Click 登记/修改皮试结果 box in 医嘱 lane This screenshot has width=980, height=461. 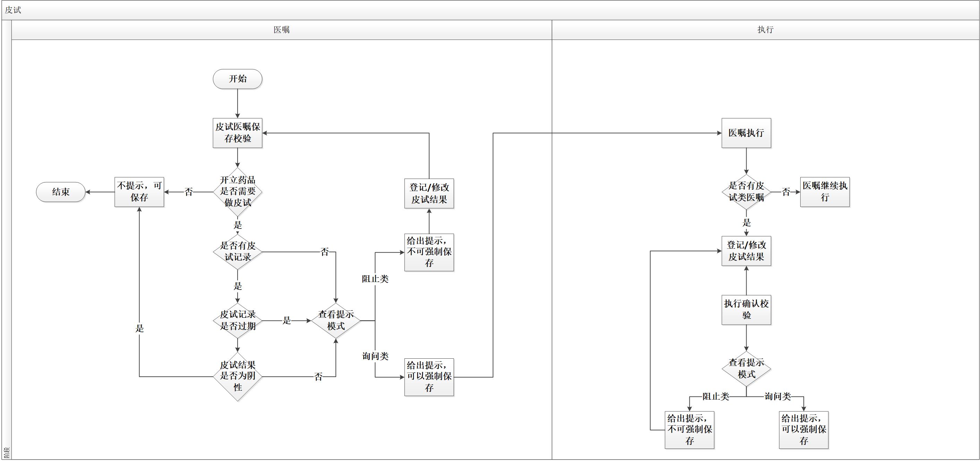click(429, 193)
